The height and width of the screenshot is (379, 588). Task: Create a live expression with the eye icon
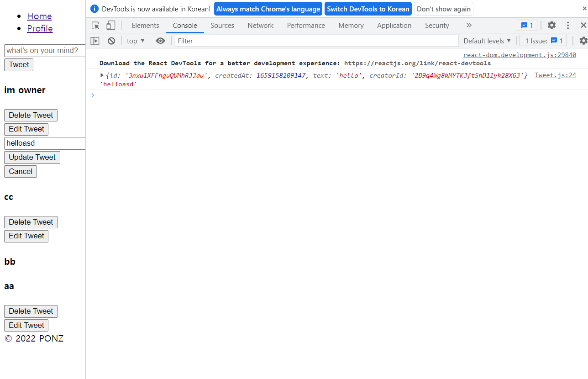[x=160, y=41]
